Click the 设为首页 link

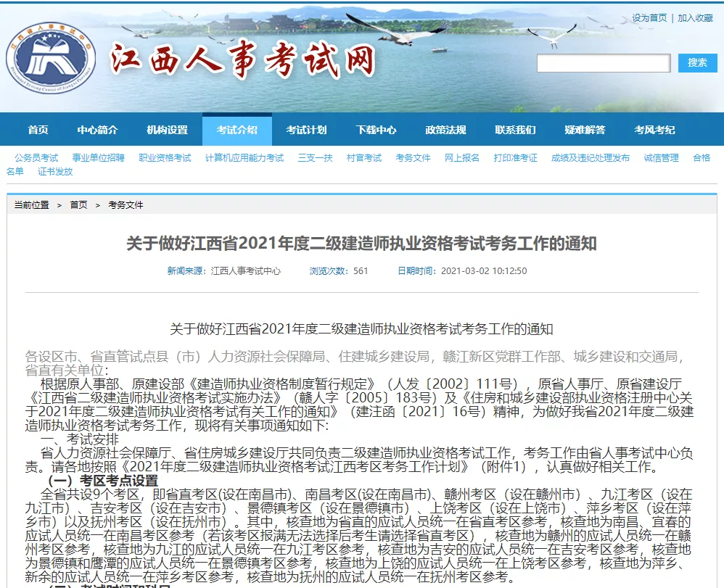(649, 18)
